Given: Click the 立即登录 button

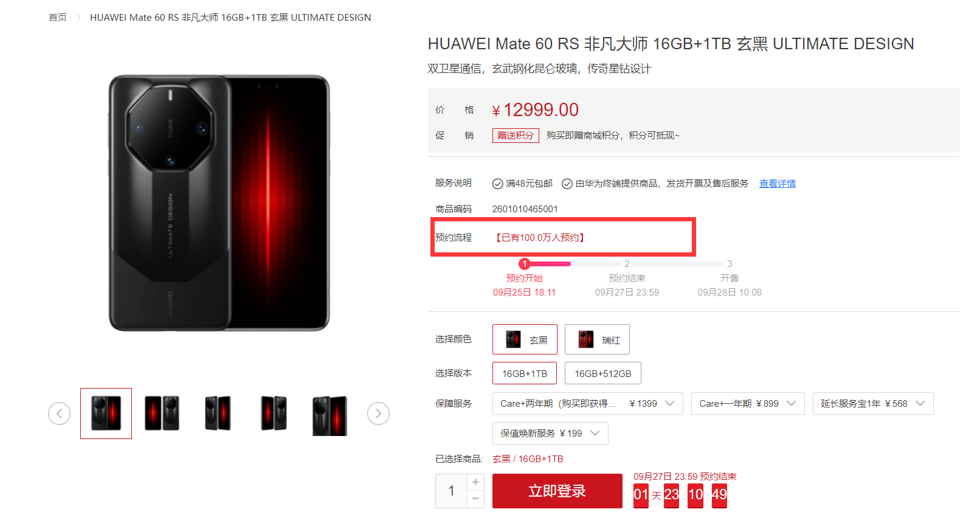Looking at the screenshot, I should (x=557, y=491).
